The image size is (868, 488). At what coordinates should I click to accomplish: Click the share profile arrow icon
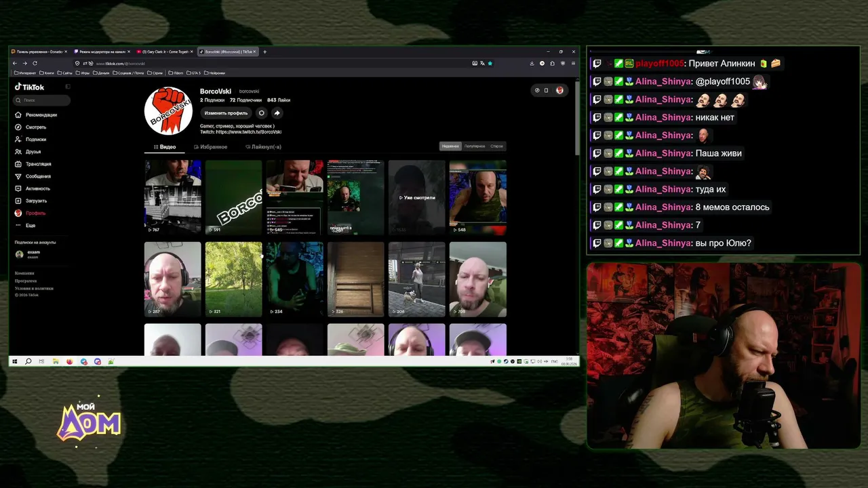pyautogui.click(x=277, y=113)
